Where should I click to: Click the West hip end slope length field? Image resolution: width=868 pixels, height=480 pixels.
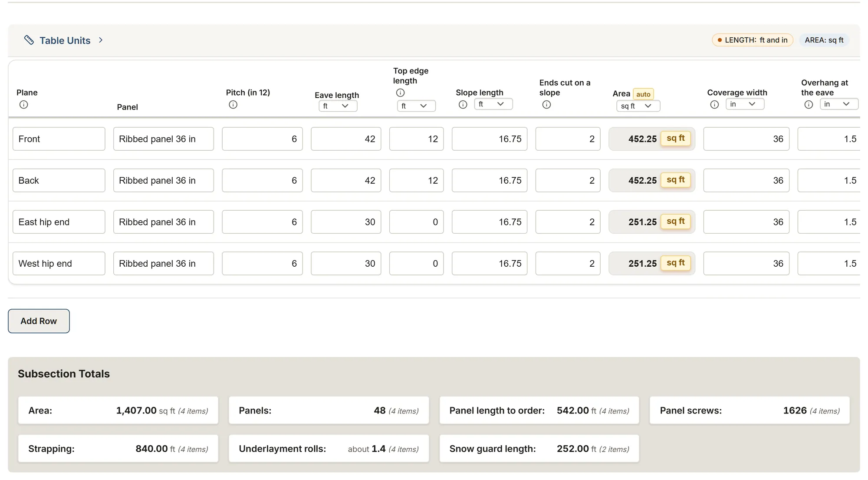490,264
